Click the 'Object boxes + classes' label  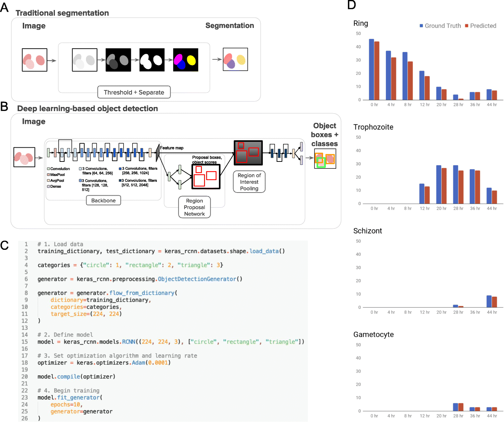(324, 135)
